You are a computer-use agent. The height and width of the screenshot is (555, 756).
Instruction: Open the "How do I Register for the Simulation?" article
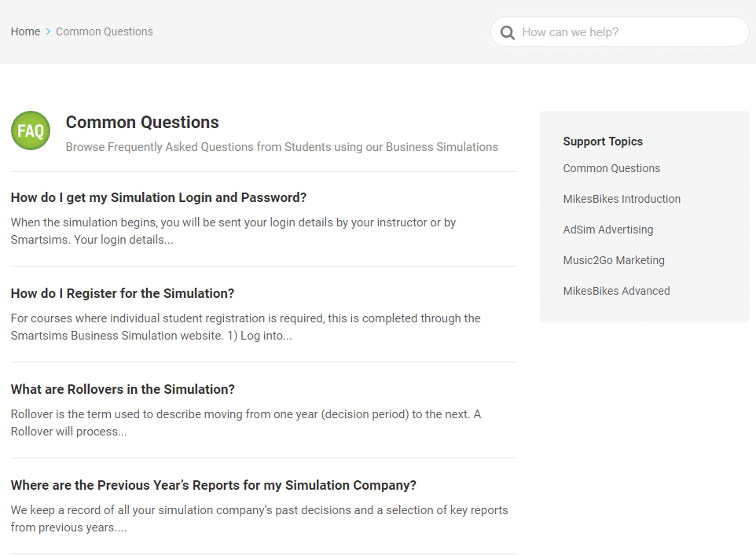[x=123, y=293]
